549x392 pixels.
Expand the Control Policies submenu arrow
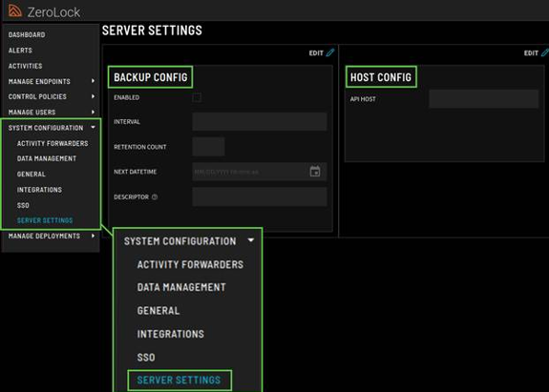click(93, 96)
